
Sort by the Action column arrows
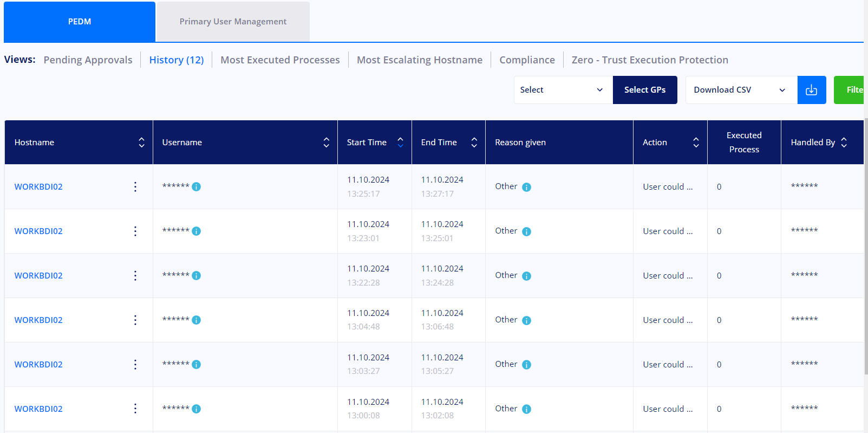[x=696, y=143]
